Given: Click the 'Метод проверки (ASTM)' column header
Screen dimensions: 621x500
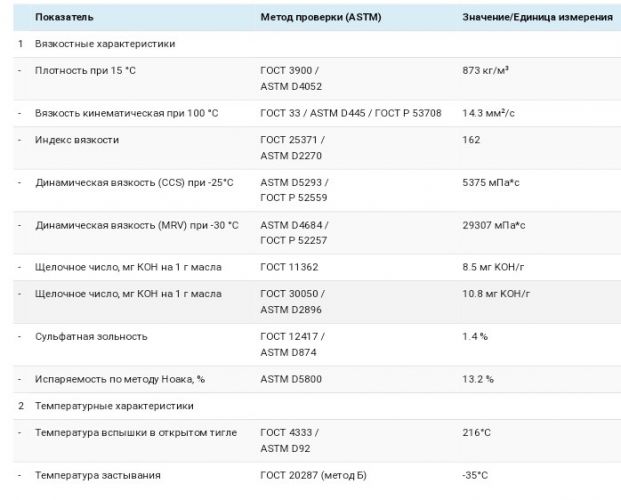Looking at the screenshot, I should pos(312,18).
